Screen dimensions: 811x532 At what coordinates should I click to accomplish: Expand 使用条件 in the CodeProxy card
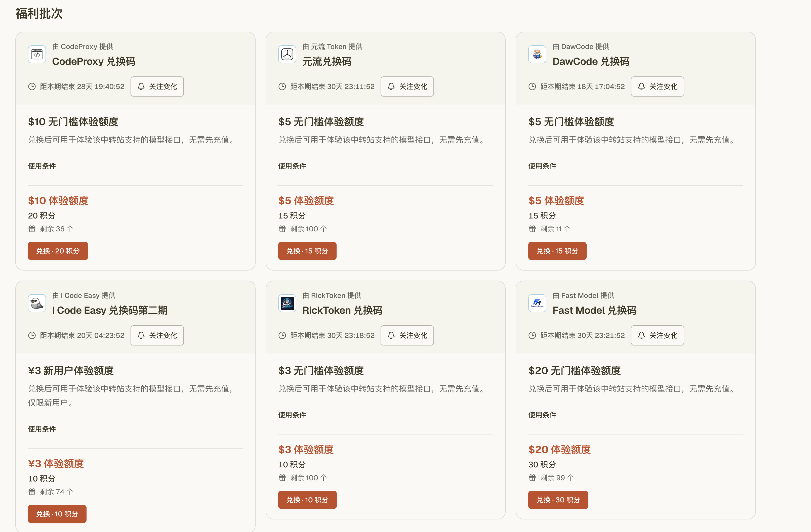point(42,166)
